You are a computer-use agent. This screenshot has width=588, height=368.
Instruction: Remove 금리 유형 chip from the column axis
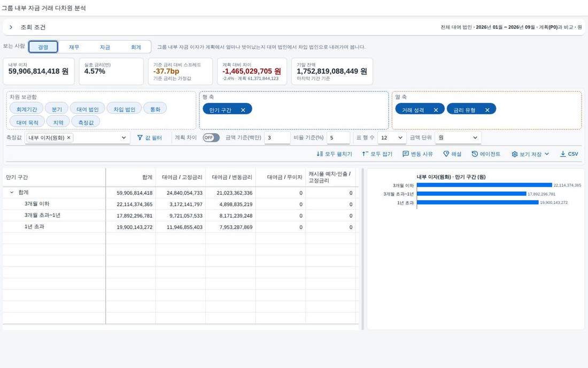[487, 110]
